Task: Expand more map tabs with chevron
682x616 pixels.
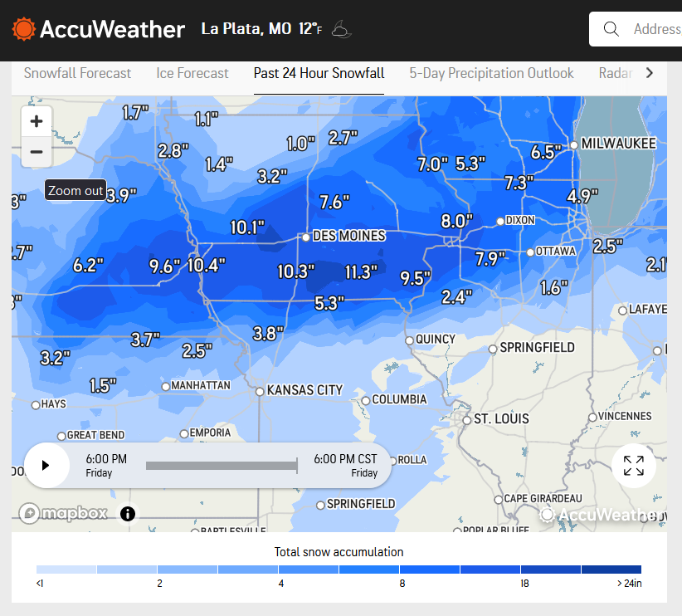Action: (650, 73)
